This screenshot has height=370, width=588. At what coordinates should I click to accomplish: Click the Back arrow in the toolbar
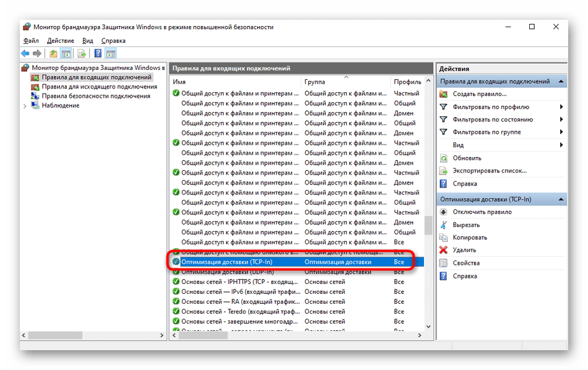coord(25,54)
